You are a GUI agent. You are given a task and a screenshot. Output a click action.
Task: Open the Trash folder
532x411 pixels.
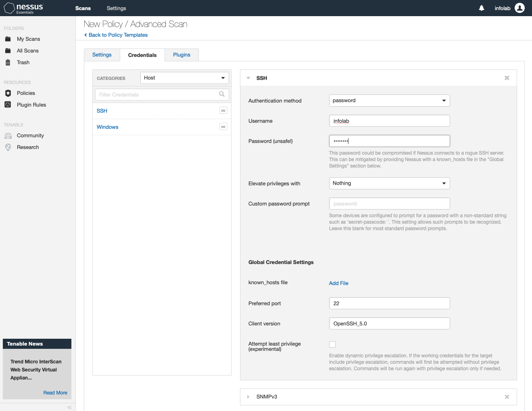(x=23, y=63)
